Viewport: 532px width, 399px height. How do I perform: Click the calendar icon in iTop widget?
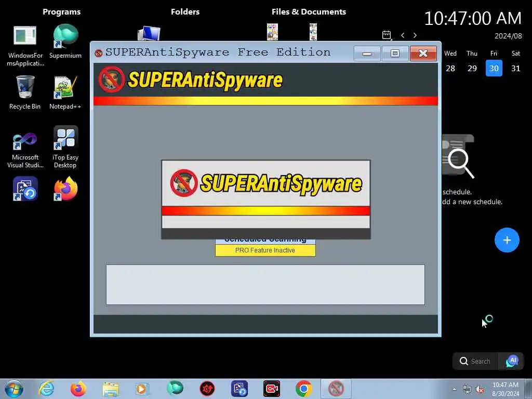pyautogui.click(x=387, y=35)
